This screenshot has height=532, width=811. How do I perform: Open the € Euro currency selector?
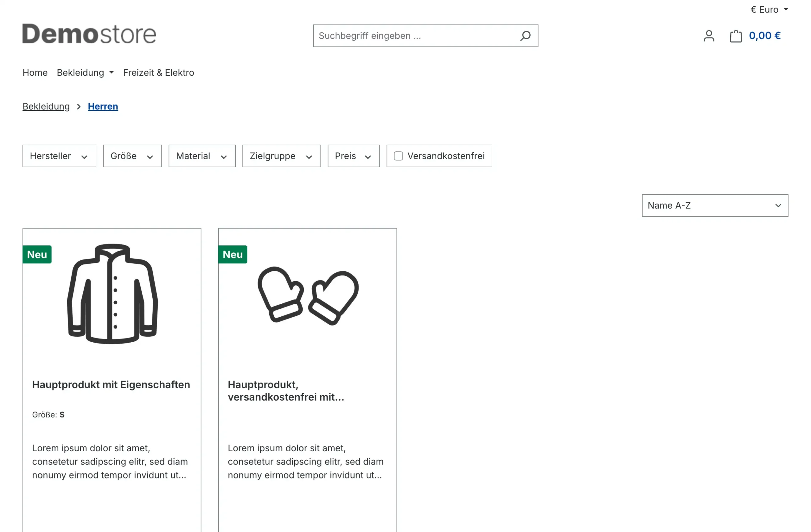point(769,9)
